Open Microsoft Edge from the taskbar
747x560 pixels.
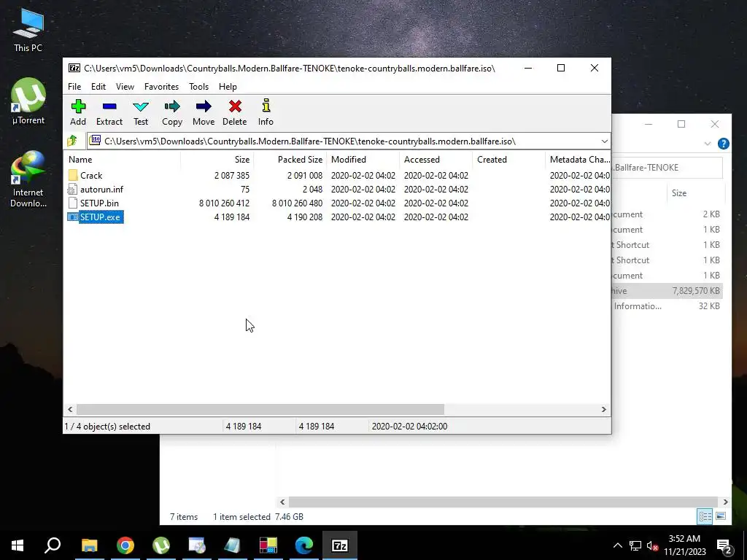[x=304, y=545]
